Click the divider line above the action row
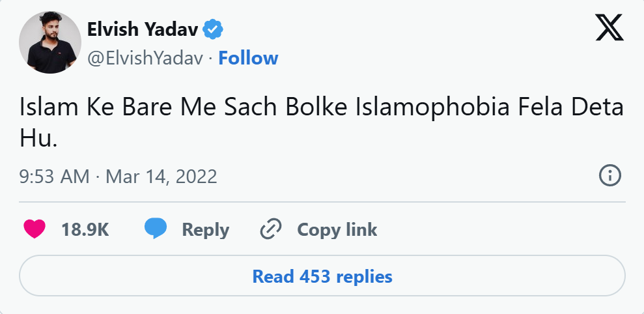Viewport: 644px width, 314px height. click(322, 203)
